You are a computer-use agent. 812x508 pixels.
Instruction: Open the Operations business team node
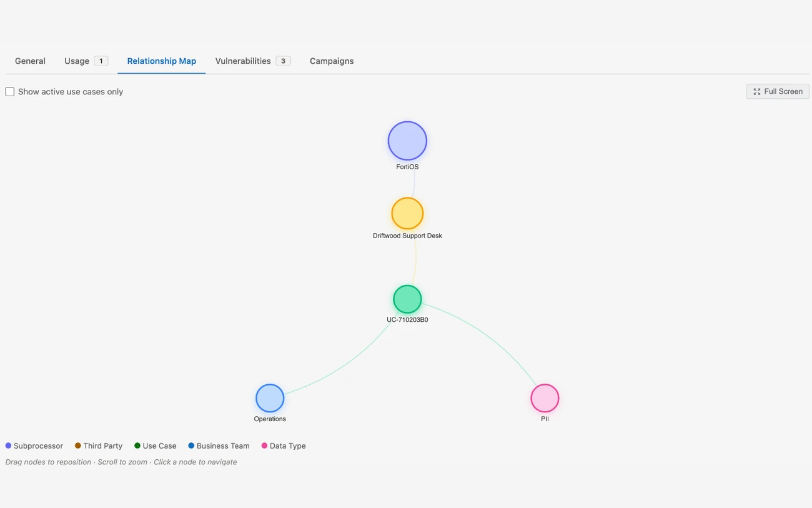point(270,398)
